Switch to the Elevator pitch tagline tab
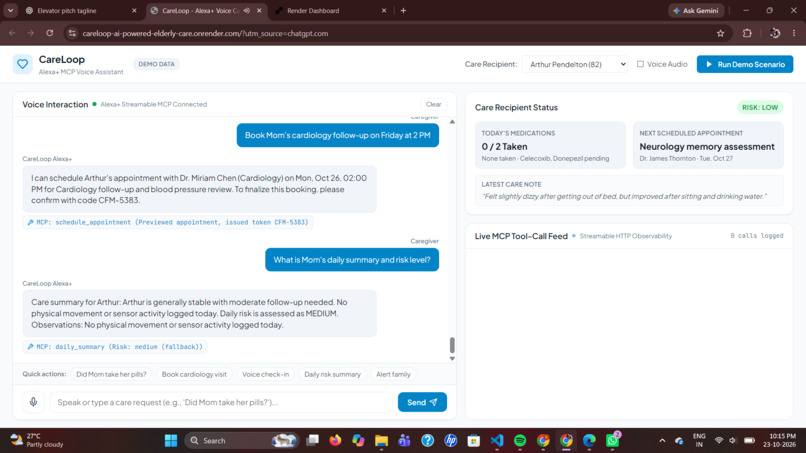 67,10
